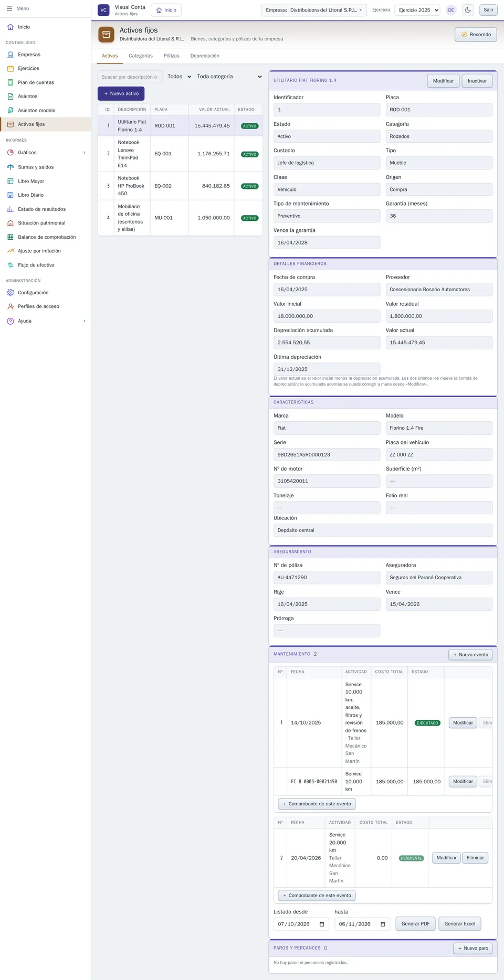Open the hamburger Menú icon

pyautogui.click(x=9, y=8)
